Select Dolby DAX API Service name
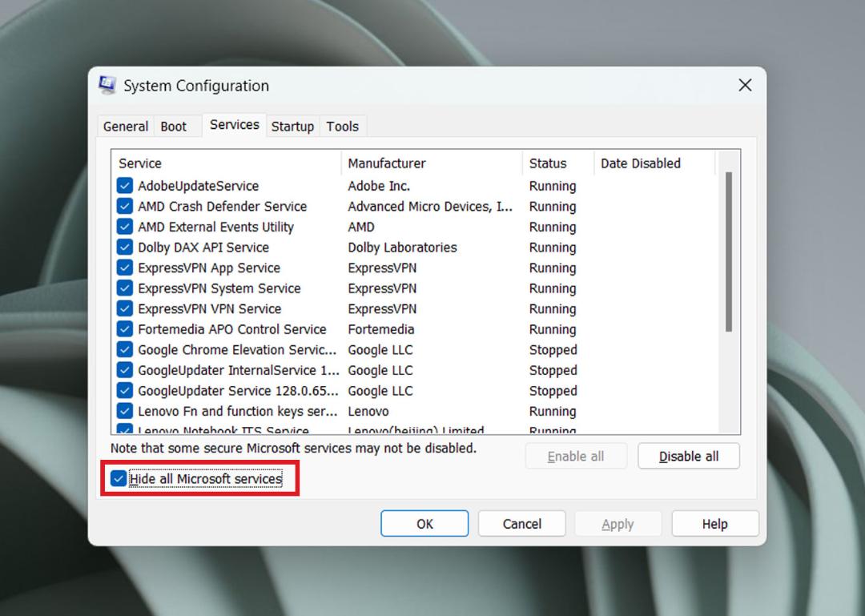Screen dimensions: 865x616 point(203,248)
